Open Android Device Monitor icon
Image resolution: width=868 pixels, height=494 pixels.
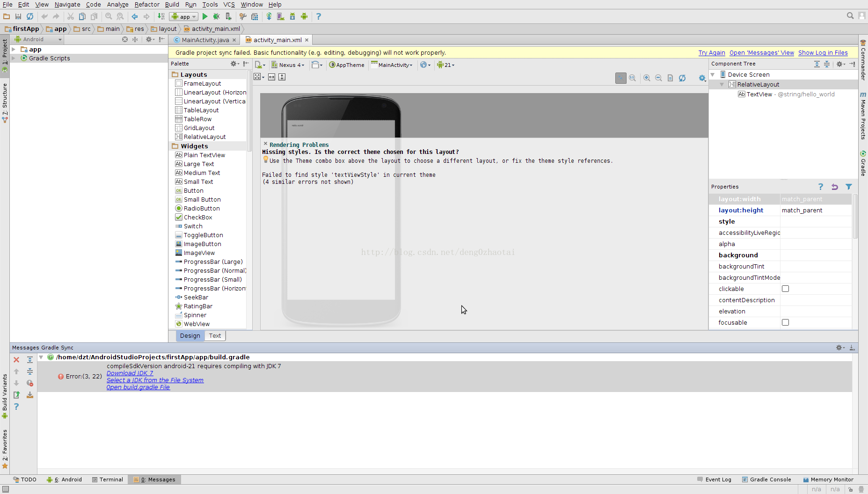click(x=304, y=16)
